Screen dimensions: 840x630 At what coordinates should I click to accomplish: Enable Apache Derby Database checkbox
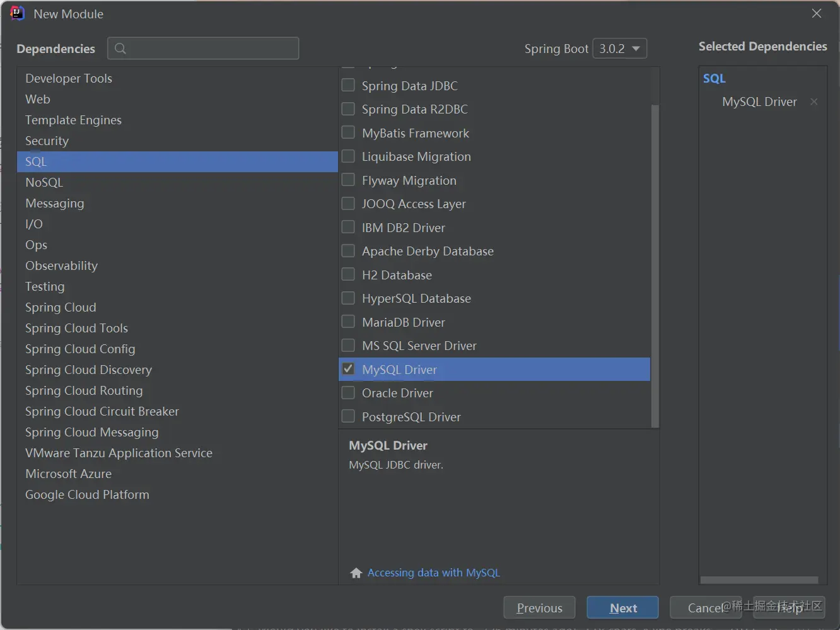pyautogui.click(x=348, y=251)
